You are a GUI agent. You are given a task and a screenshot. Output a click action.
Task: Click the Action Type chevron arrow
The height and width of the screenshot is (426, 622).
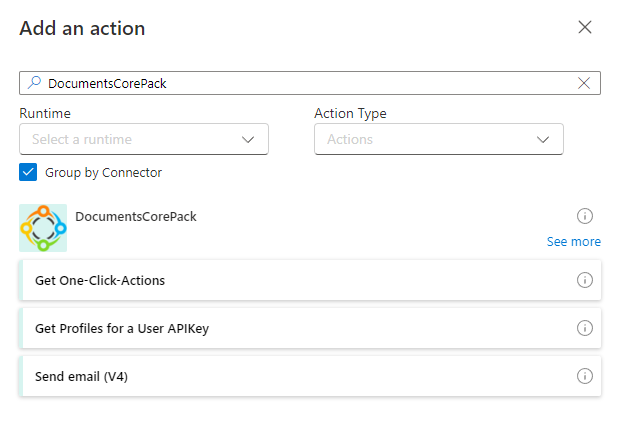[x=544, y=139]
